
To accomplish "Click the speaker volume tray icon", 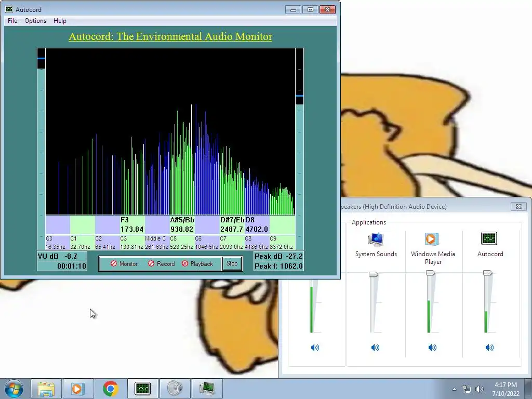I will [x=479, y=389].
